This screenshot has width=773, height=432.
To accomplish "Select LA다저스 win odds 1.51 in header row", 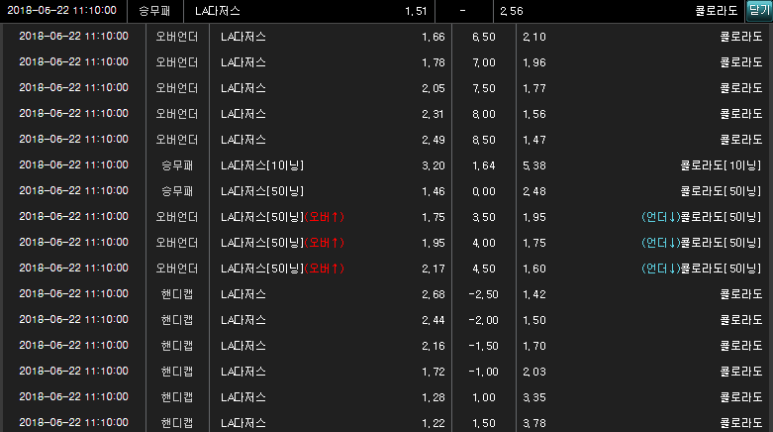I will (309, 11).
